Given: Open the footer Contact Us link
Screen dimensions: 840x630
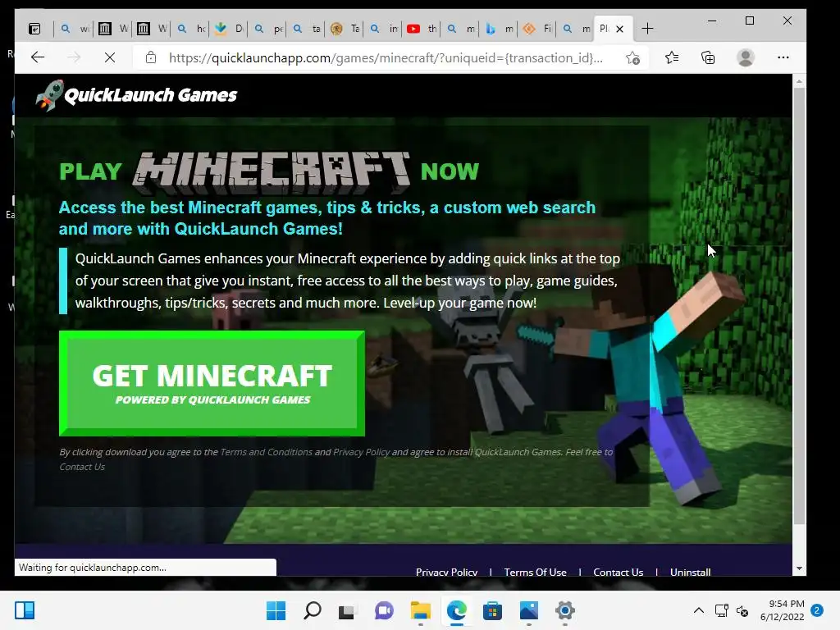Looking at the screenshot, I should (x=619, y=572).
